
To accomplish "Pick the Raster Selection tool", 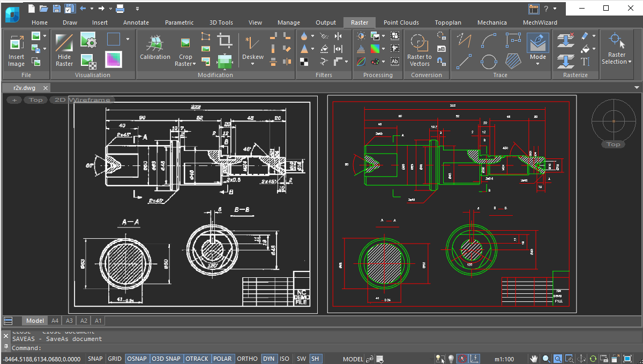I will tap(615, 43).
